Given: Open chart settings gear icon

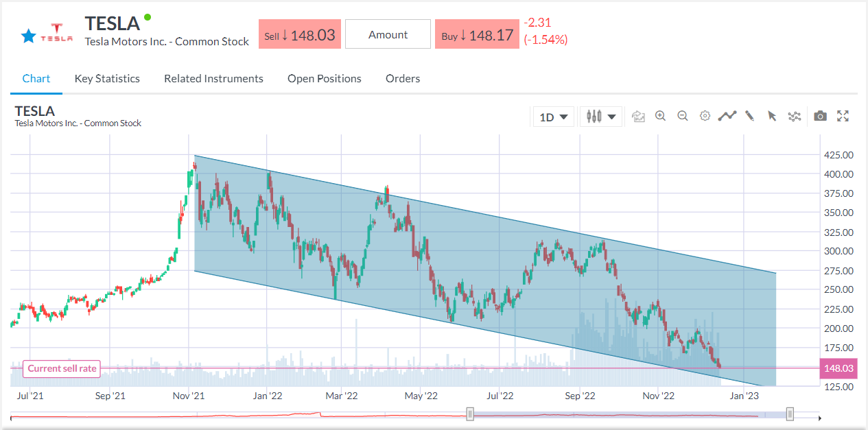Looking at the screenshot, I should coord(705,116).
